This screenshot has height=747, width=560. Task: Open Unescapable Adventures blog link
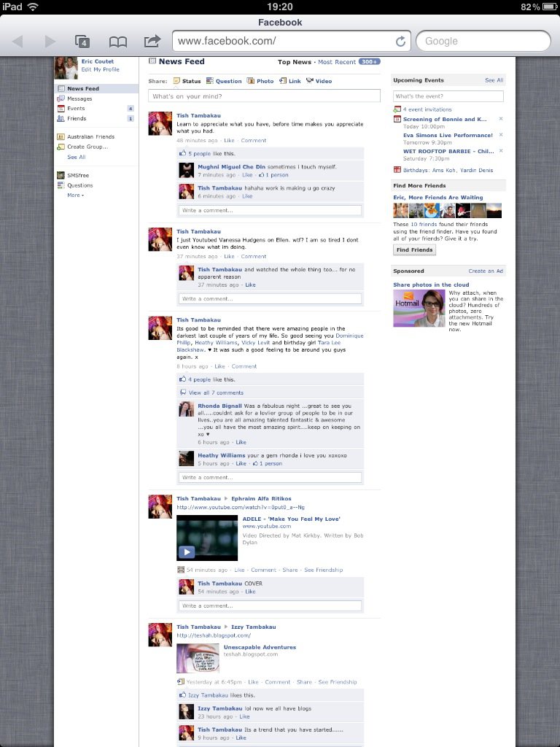click(260, 648)
